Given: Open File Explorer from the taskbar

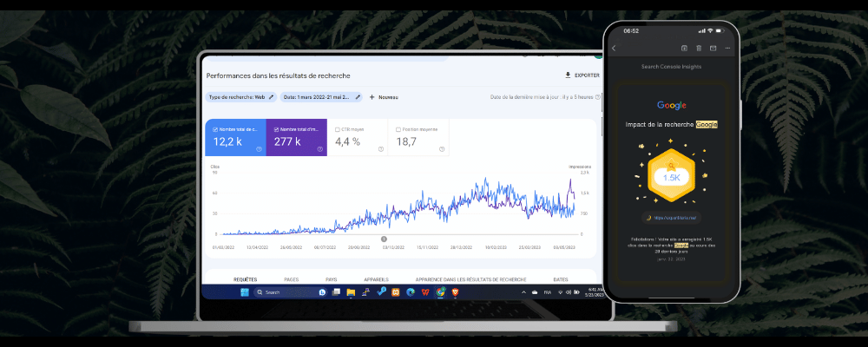Looking at the screenshot, I should tap(351, 292).
